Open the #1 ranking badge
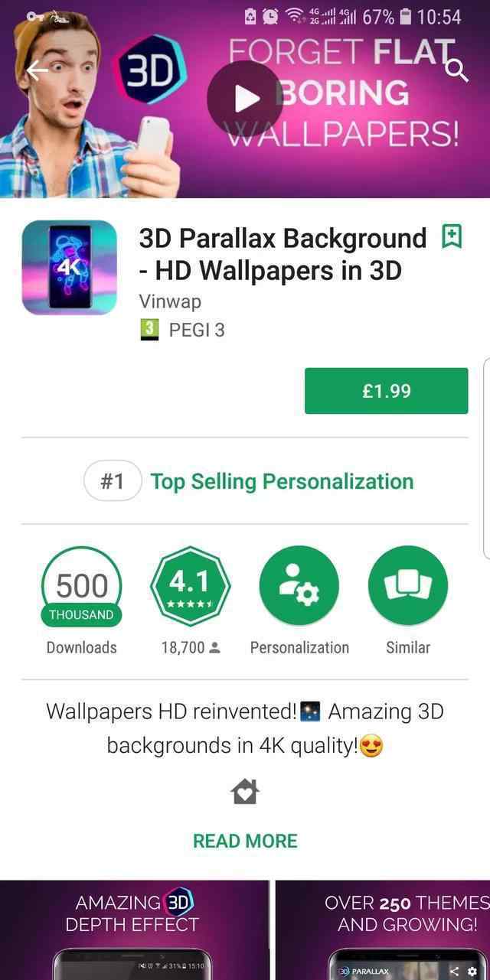 click(113, 481)
